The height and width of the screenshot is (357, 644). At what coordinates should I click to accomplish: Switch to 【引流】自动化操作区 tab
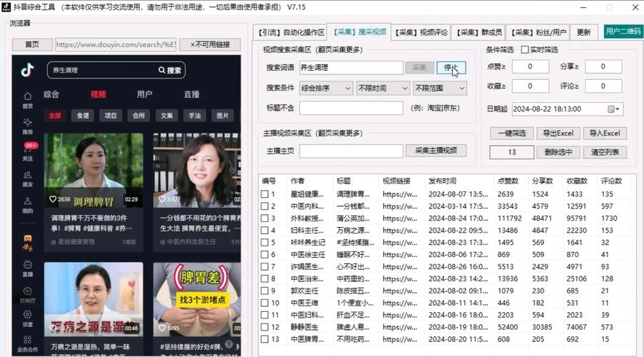tap(291, 33)
